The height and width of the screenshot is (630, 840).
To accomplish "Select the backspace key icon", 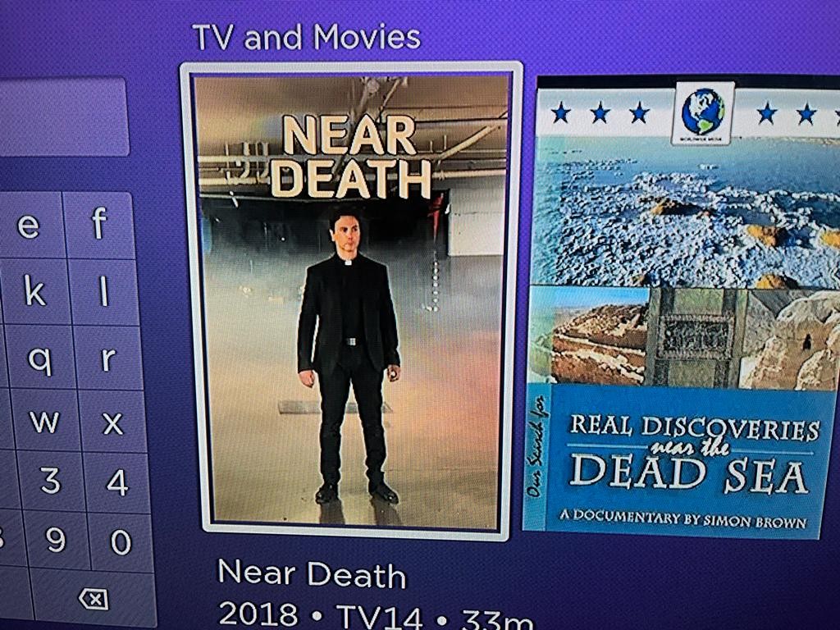I will [94, 599].
